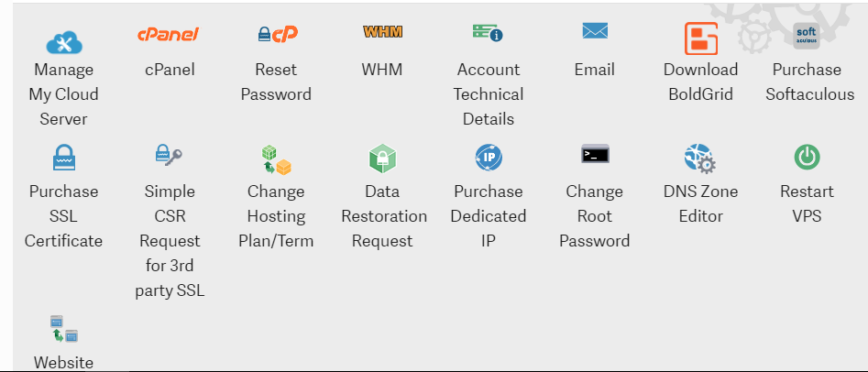Click the Website icon in bottom row

point(63,328)
